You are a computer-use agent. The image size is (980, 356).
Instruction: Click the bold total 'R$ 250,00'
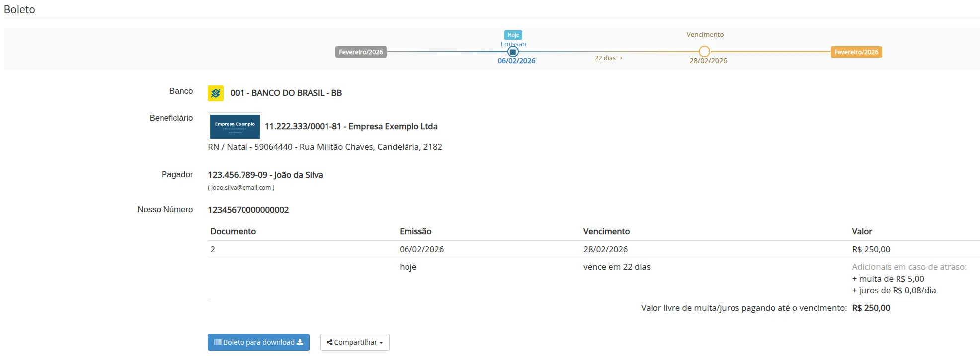coord(871,308)
